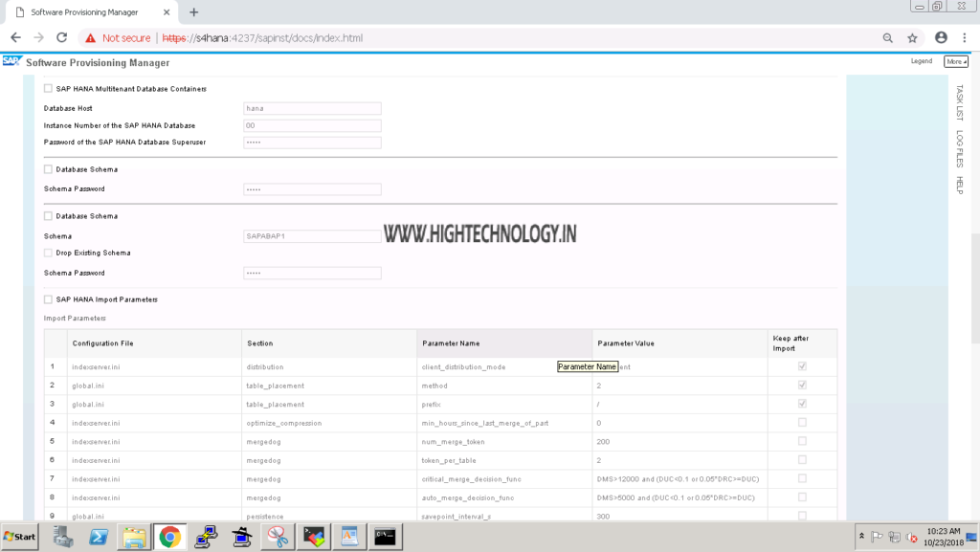
Task: Click the Schema Password field below Drop Existing Schema
Action: [312, 273]
